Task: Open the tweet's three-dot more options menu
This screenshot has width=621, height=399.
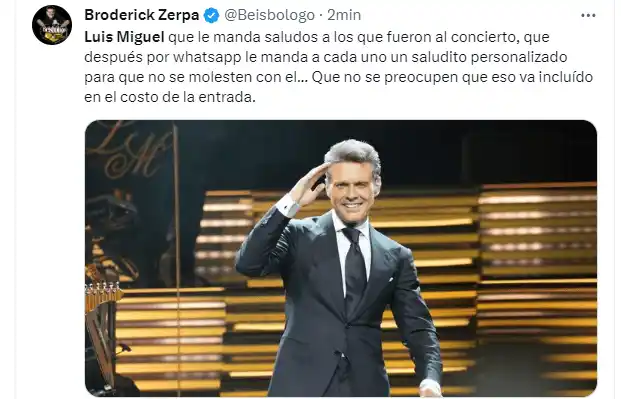Action: pyautogui.click(x=588, y=15)
